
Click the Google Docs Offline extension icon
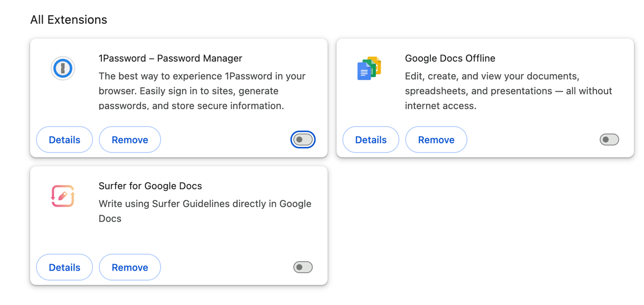coord(370,68)
